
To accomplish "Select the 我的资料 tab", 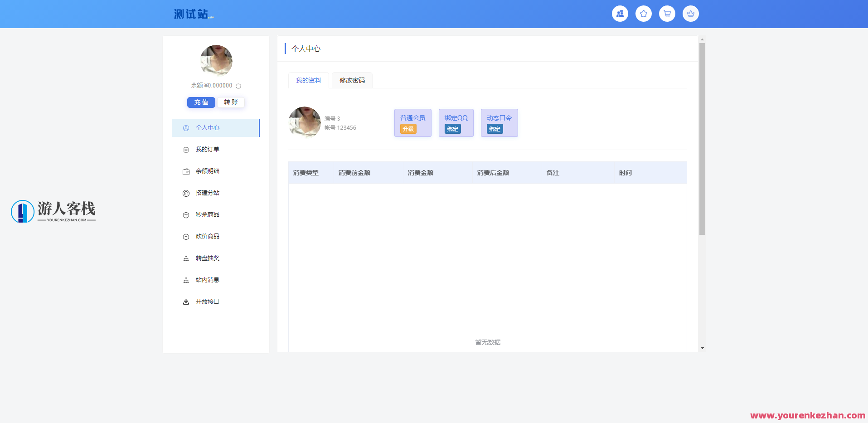I will (x=308, y=80).
